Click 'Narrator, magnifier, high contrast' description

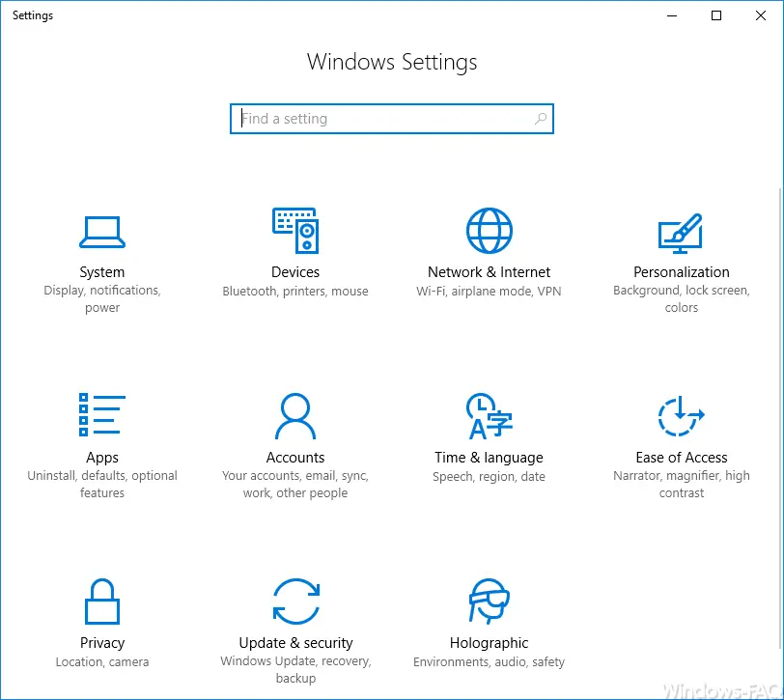(x=681, y=484)
